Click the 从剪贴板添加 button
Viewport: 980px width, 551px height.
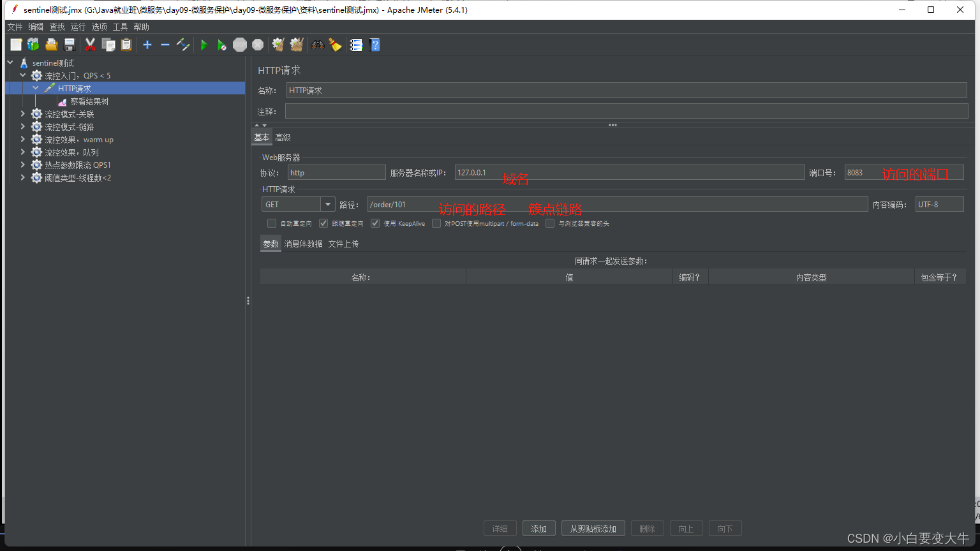tap(593, 529)
